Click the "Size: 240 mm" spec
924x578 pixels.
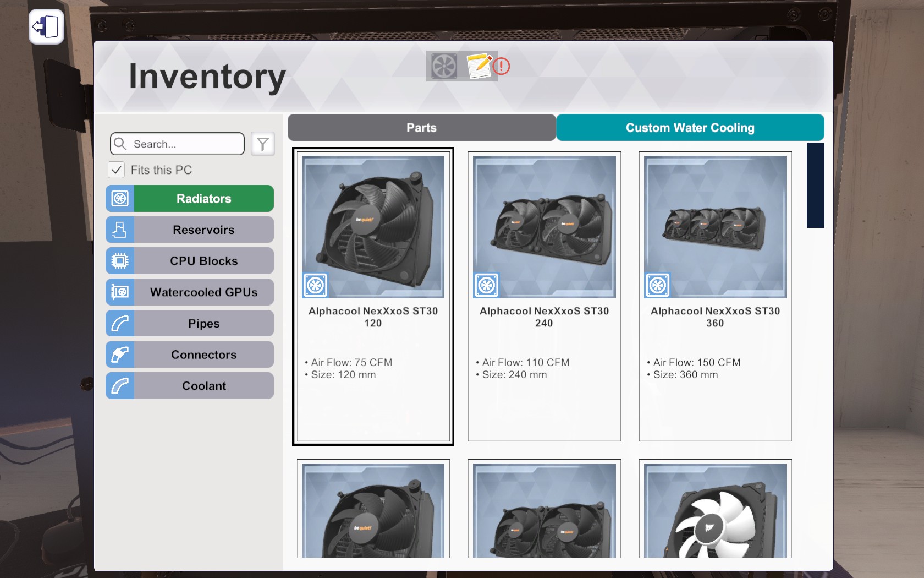(514, 375)
